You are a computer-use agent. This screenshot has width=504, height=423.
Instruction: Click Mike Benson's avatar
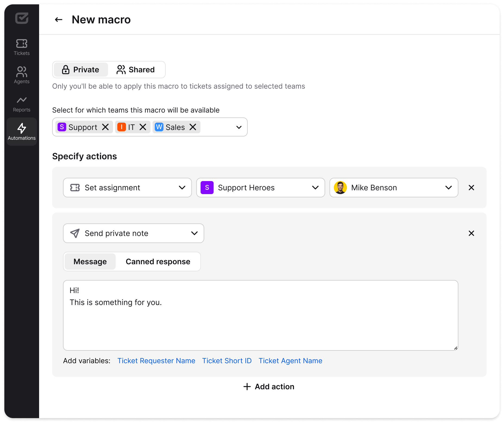coord(340,188)
